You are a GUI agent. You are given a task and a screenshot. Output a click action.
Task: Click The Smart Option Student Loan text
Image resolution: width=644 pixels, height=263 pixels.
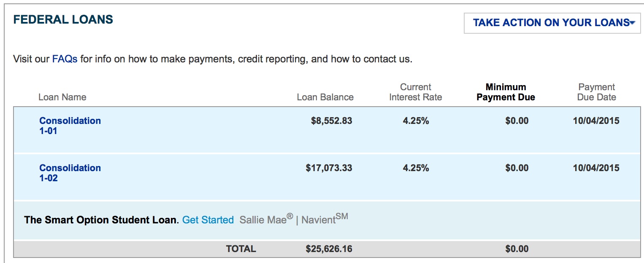(x=101, y=220)
